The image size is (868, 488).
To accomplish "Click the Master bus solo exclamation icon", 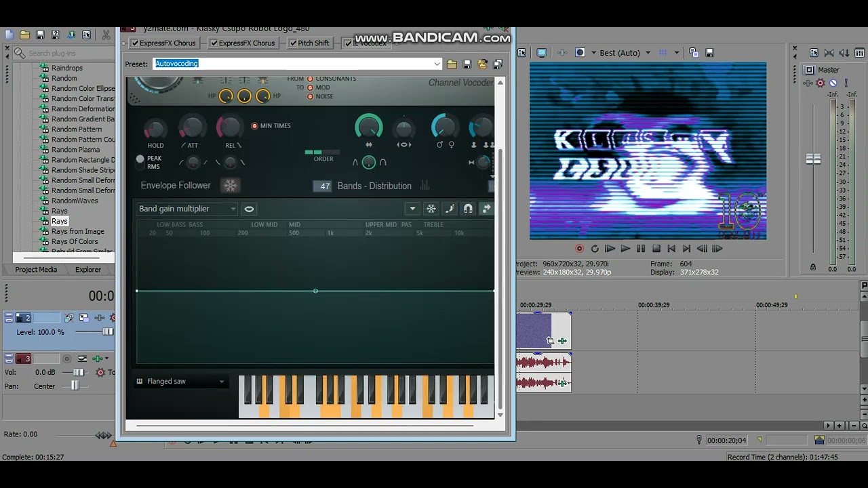I will tap(846, 83).
